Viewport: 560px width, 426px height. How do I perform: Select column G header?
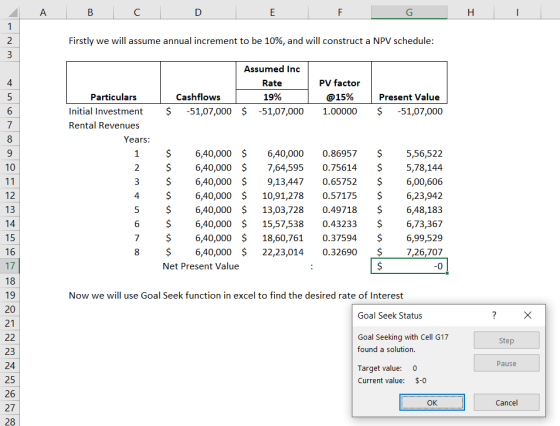pos(409,12)
